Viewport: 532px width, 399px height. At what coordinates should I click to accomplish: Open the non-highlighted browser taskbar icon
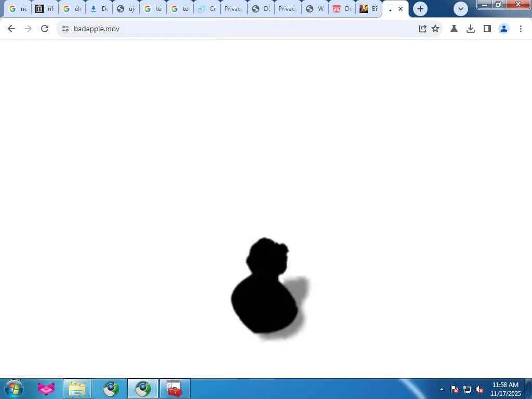click(111, 389)
